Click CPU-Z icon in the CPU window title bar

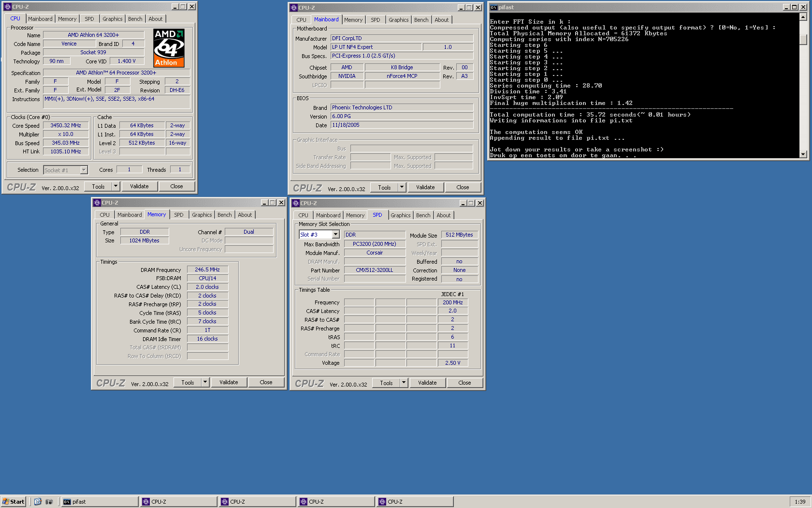pyautogui.click(x=7, y=7)
